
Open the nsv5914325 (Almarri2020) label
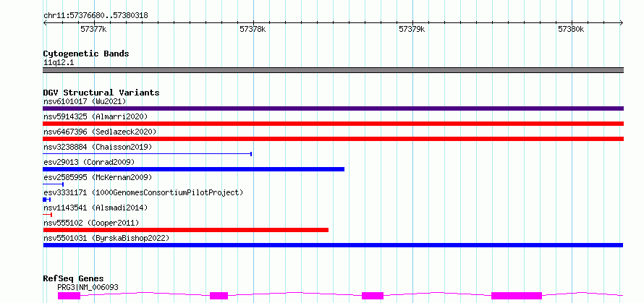[x=96, y=116]
